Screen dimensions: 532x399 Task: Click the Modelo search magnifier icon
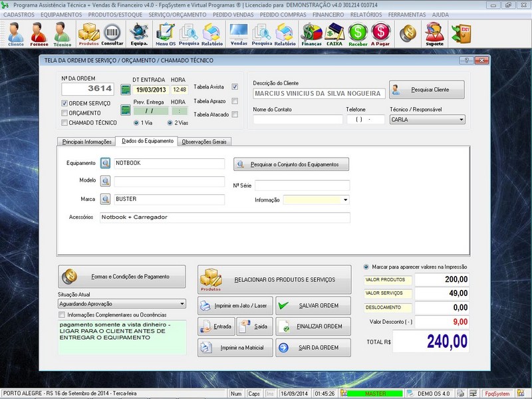[106, 181]
